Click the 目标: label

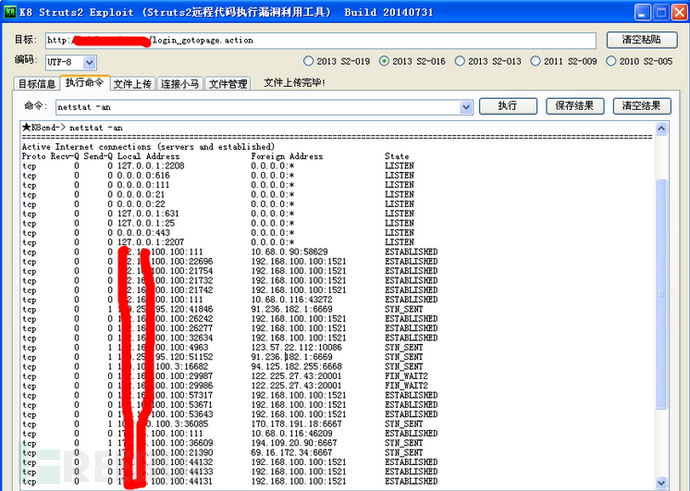click(26, 40)
